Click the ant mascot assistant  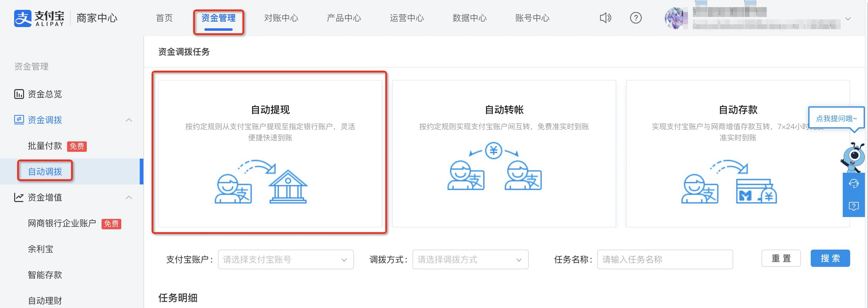(x=854, y=157)
